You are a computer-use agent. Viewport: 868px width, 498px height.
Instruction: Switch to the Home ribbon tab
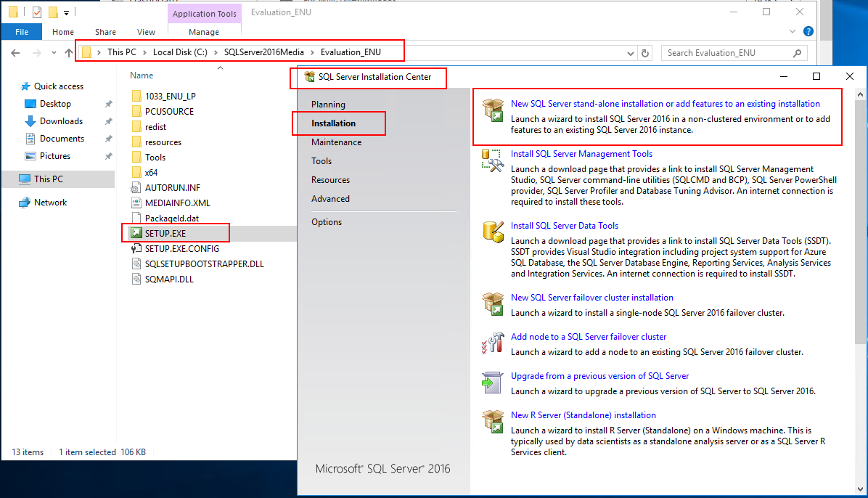point(63,31)
